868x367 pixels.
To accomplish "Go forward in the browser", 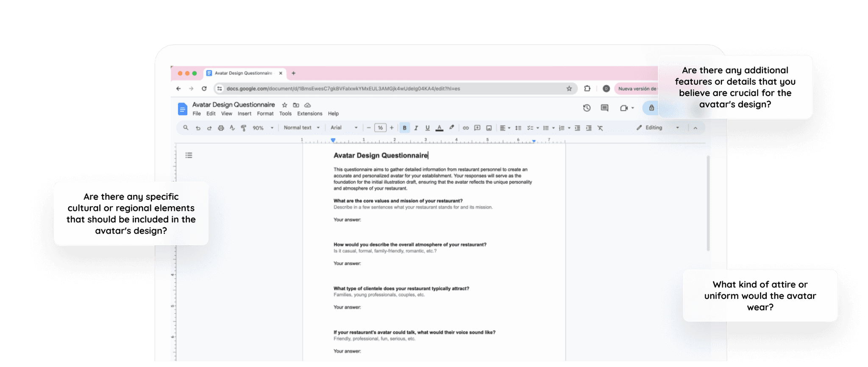I will 191,88.
